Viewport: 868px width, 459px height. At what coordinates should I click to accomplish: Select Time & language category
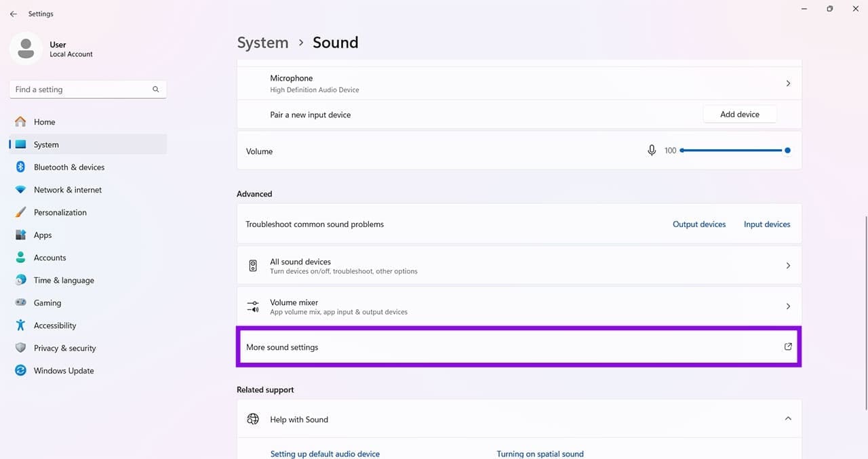pos(88,280)
